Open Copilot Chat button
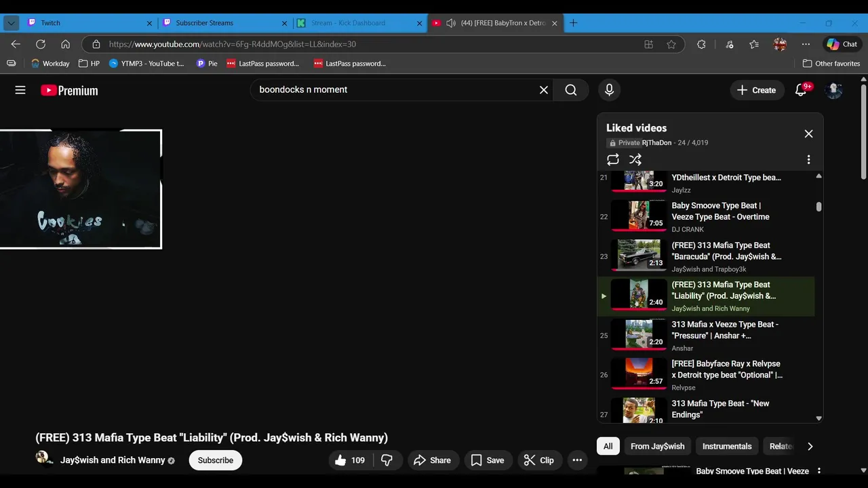The width and height of the screenshot is (868, 488). point(842,44)
